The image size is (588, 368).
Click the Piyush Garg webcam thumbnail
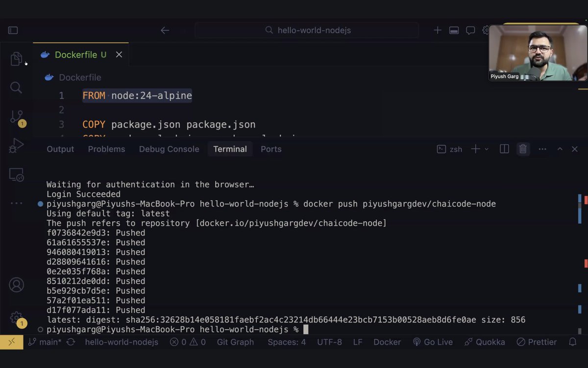click(538, 53)
